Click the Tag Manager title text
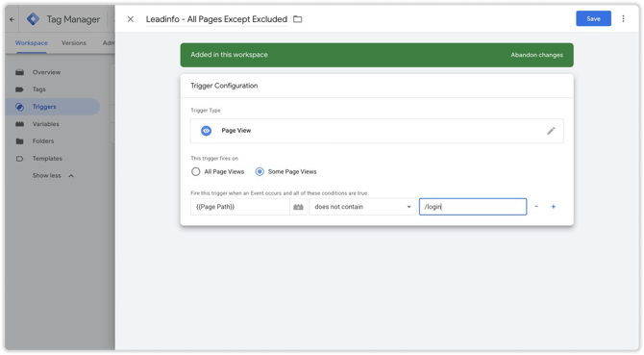This screenshot has height=355, width=644. (73, 19)
